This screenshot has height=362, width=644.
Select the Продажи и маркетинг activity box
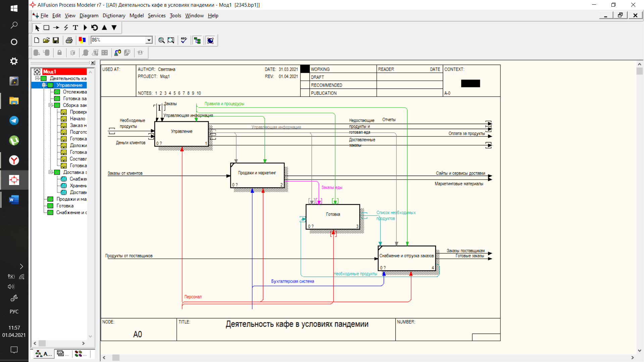(257, 175)
